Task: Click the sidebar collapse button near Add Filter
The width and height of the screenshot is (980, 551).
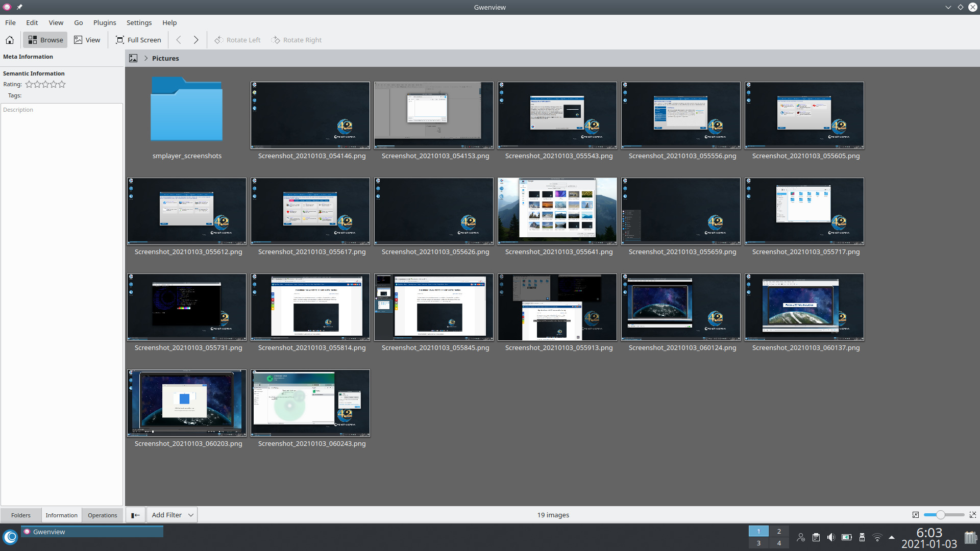Action: (x=135, y=515)
